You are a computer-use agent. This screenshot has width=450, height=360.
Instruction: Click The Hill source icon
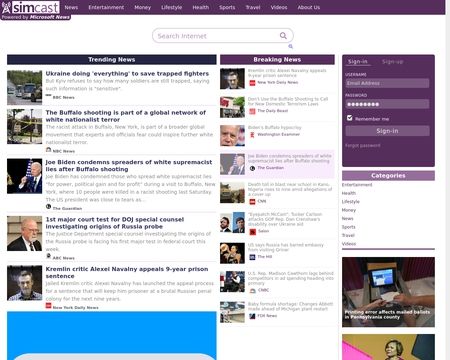pyautogui.click(x=252, y=257)
